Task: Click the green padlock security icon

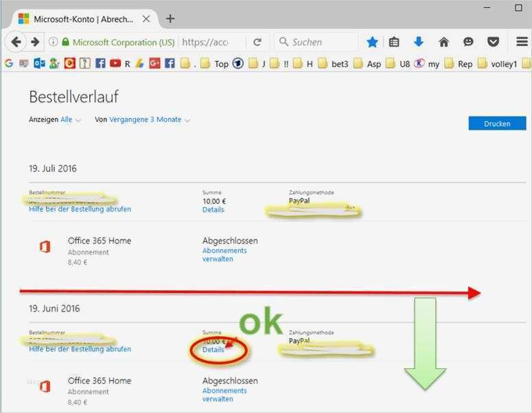Action: [65, 42]
